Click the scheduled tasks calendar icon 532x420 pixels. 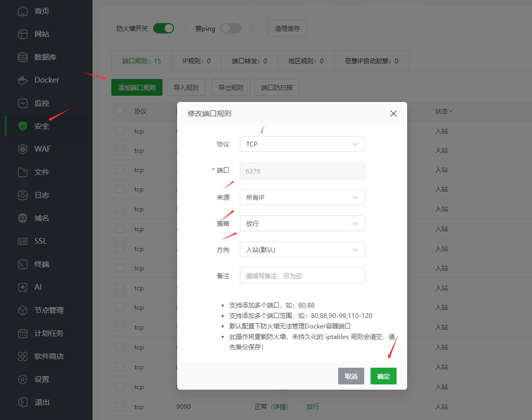pyautogui.click(x=22, y=333)
